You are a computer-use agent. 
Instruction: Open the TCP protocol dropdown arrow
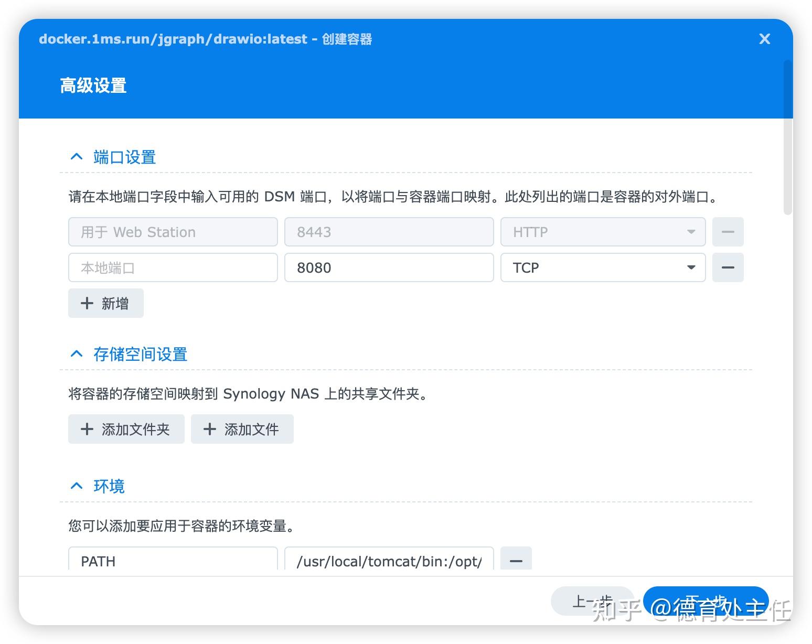691,267
